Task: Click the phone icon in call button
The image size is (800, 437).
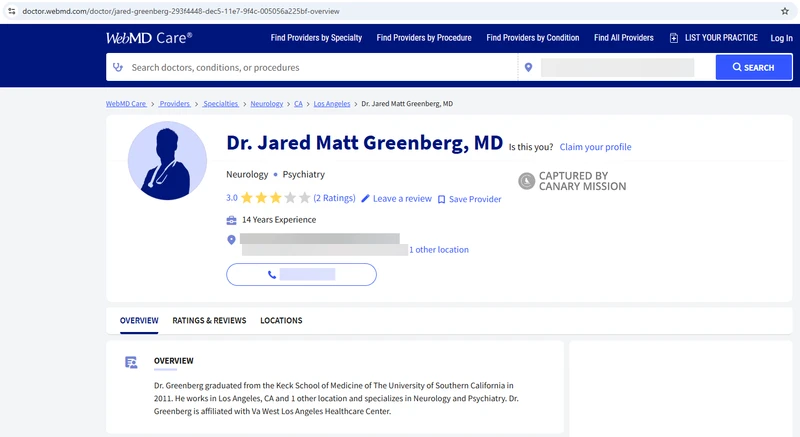Action: [272, 275]
